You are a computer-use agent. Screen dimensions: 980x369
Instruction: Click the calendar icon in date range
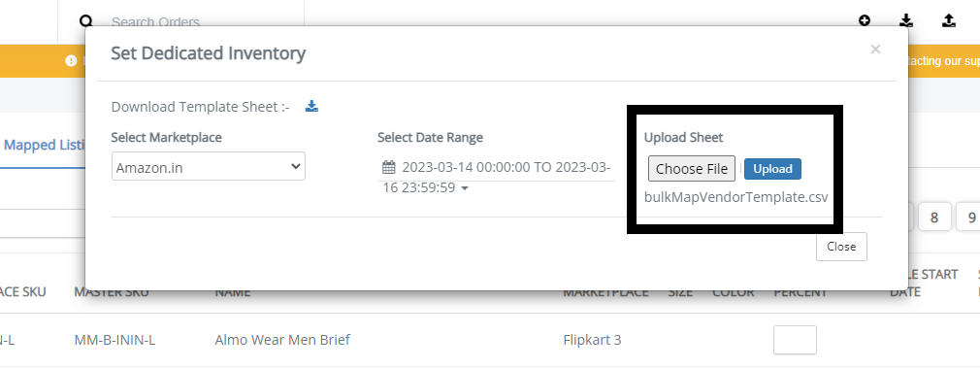click(389, 168)
